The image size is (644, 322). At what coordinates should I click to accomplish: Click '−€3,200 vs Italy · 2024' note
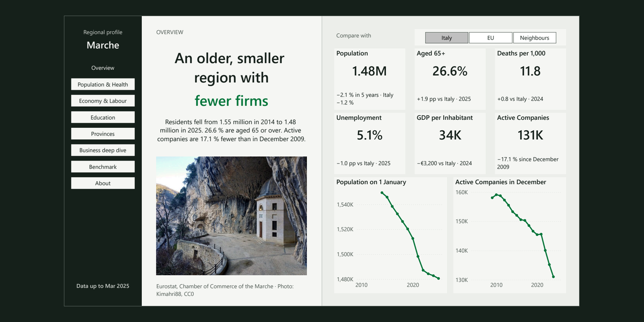tap(444, 164)
